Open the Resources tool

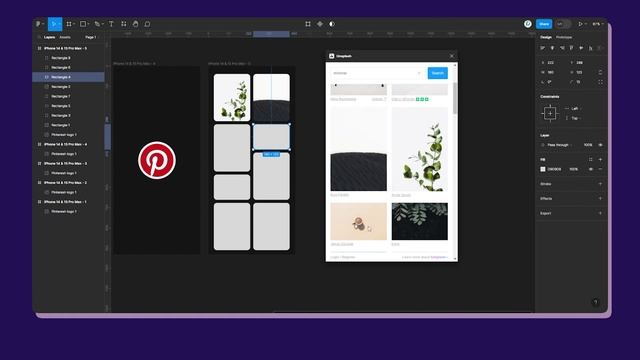click(x=123, y=24)
